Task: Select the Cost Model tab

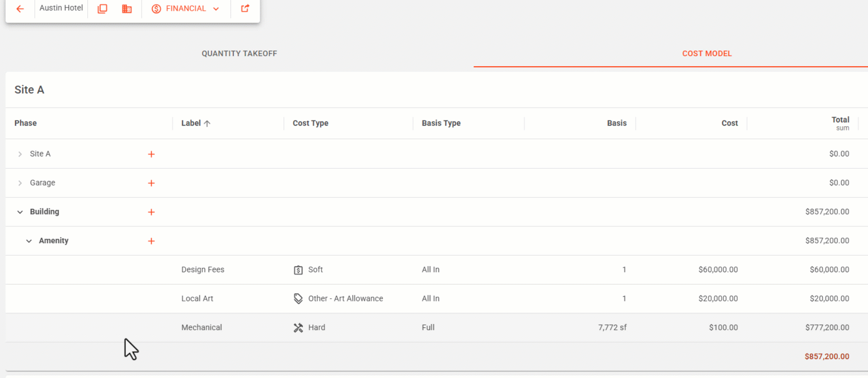Action: (x=706, y=53)
